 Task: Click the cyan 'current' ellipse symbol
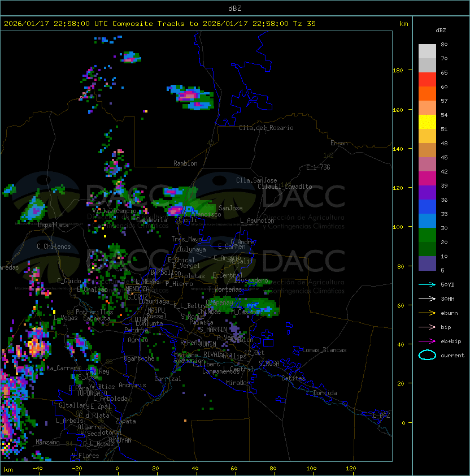(x=427, y=355)
